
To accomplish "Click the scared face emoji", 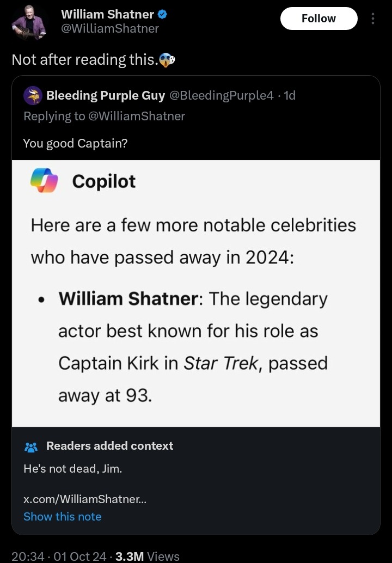I will tap(167, 60).
